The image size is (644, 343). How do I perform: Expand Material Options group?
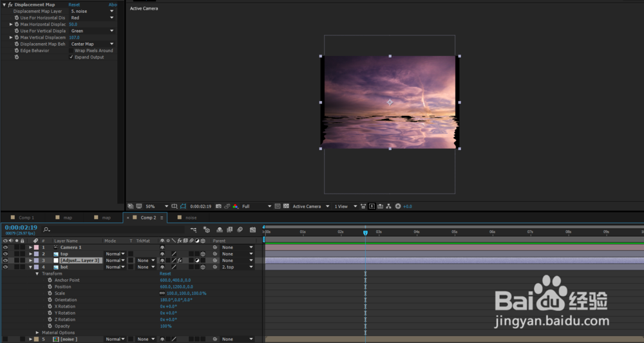[37, 333]
